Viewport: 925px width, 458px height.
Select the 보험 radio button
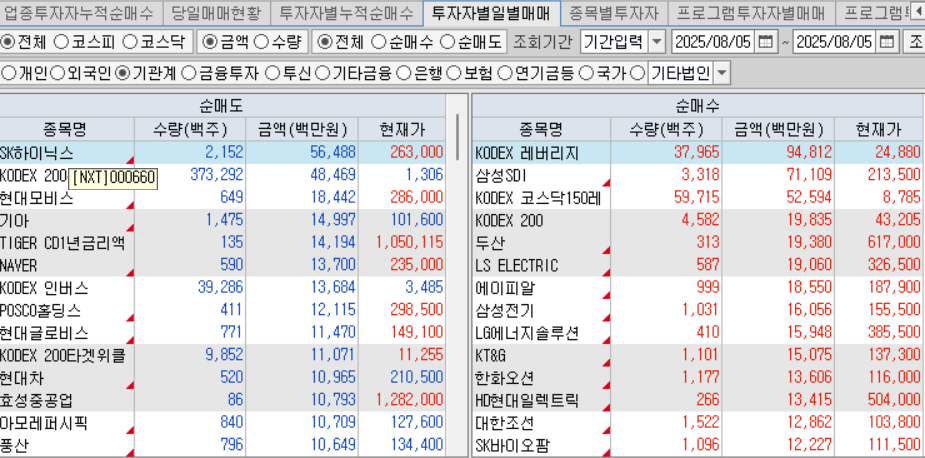(454, 73)
